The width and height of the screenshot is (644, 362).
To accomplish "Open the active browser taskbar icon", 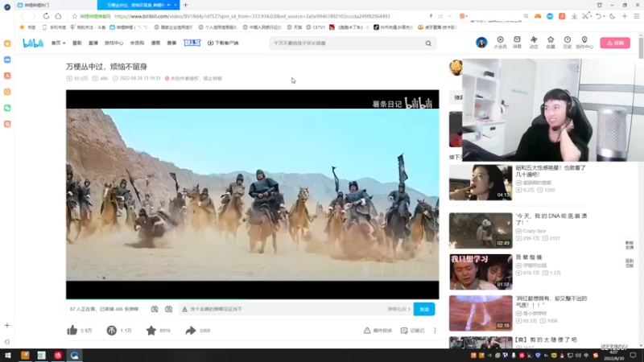I will coord(74,356).
